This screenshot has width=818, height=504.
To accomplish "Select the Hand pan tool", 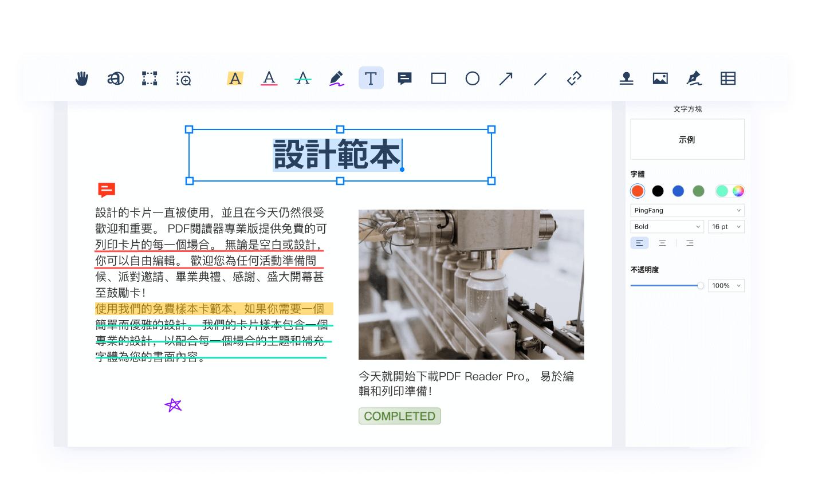I will pos(82,78).
